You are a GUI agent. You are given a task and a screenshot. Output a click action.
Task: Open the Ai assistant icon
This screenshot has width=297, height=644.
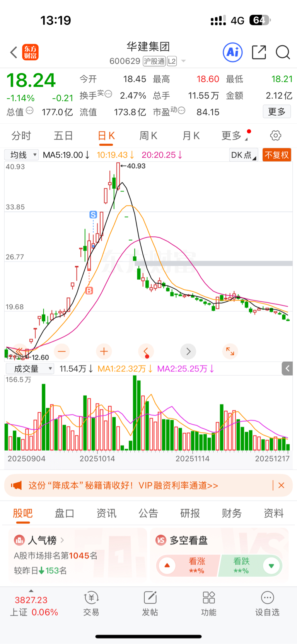point(233,52)
